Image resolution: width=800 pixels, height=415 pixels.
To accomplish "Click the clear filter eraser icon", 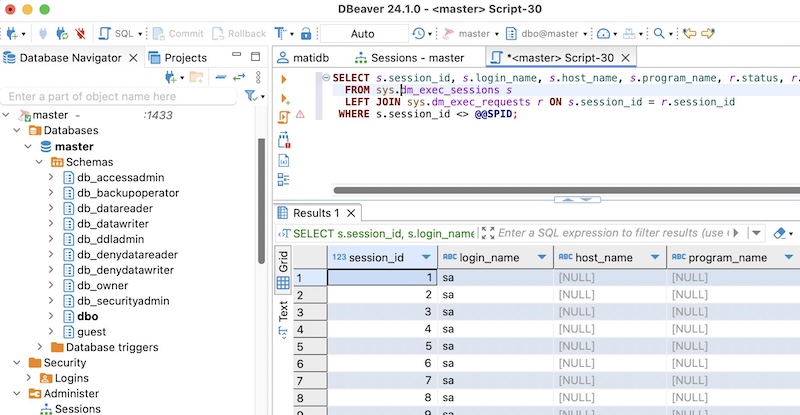I will coord(779,233).
